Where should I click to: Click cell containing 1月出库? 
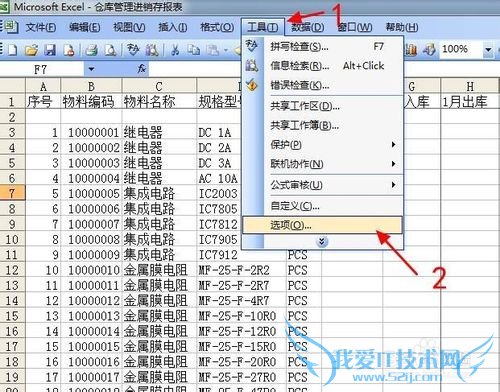coord(470,102)
